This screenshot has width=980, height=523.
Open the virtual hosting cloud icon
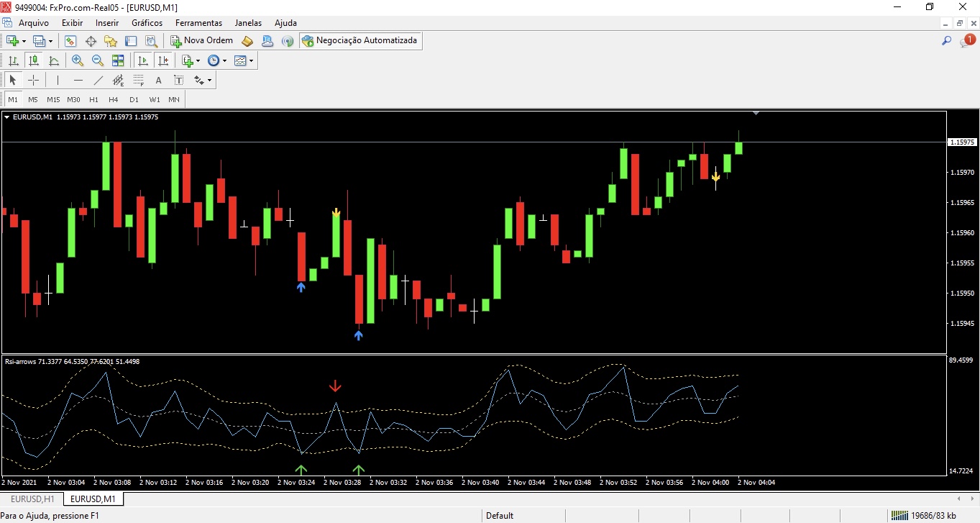pyautogui.click(x=267, y=41)
